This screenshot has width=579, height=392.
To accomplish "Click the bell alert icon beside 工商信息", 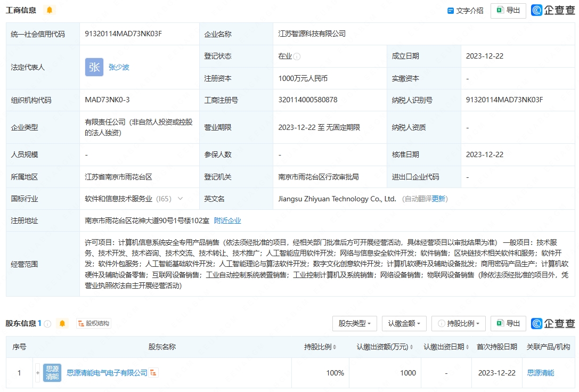I will pyautogui.click(x=50, y=10).
